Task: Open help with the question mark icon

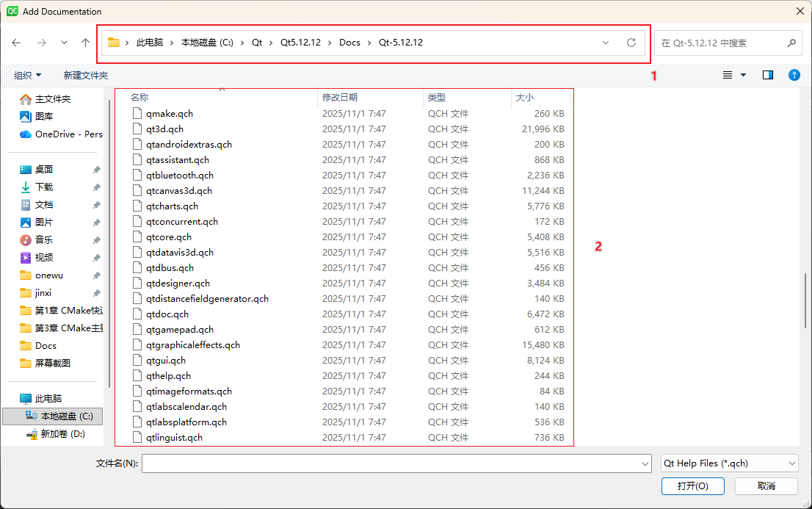Action: click(x=794, y=75)
